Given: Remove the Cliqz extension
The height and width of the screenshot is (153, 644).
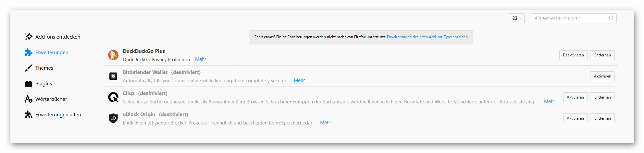Looking at the screenshot, I should 602,97.
